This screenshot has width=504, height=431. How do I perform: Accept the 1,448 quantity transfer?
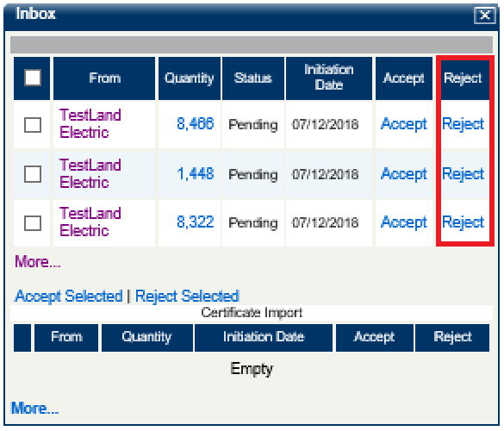(404, 174)
